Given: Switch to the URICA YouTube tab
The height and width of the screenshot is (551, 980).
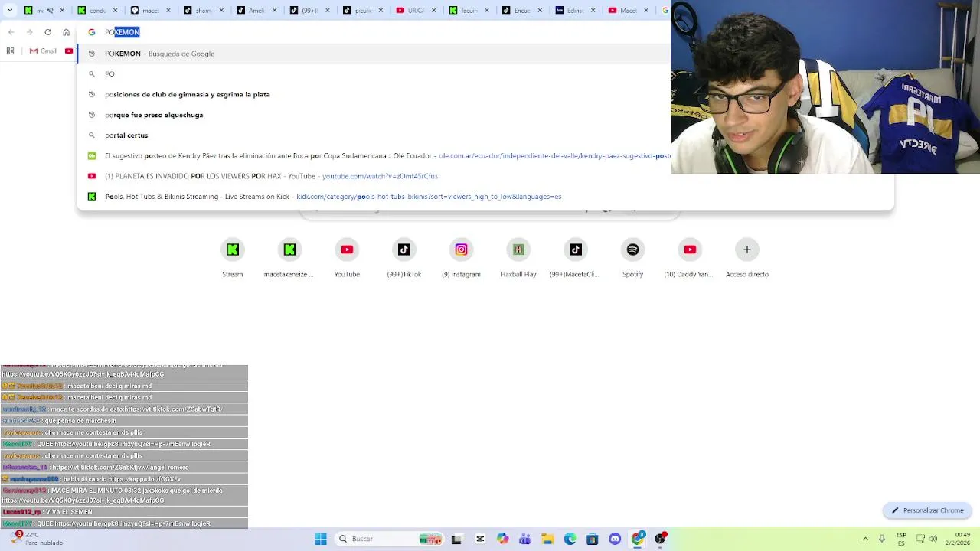Looking at the screenshot, I should click(414, 10).
